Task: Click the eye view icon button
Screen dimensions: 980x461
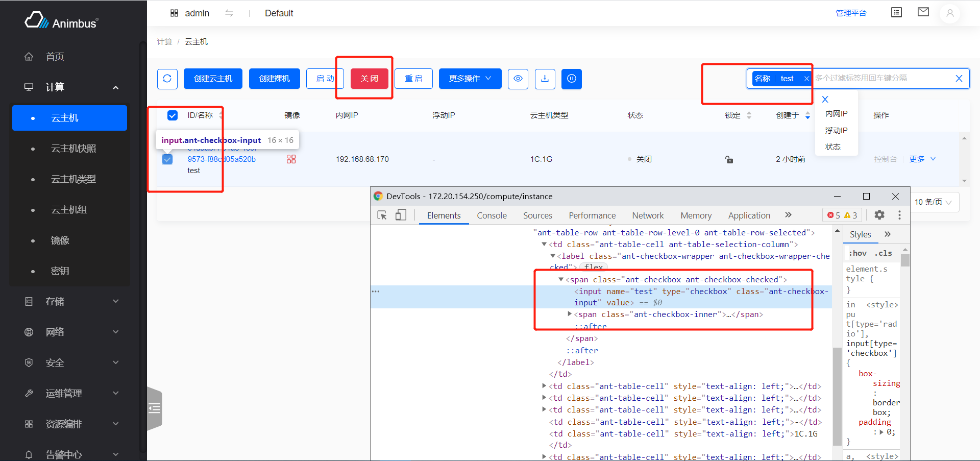Action: coord(518,79)
